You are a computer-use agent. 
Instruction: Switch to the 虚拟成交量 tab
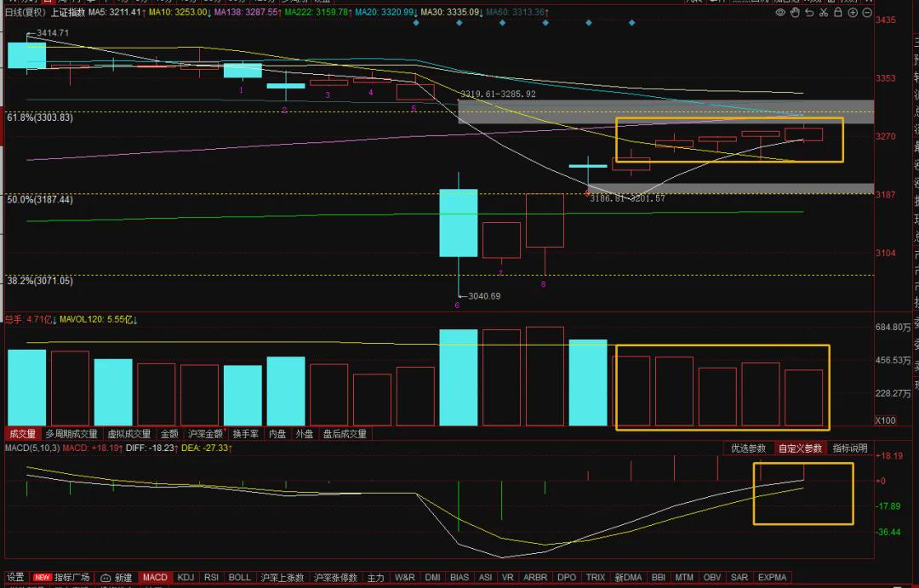[129, 434]
